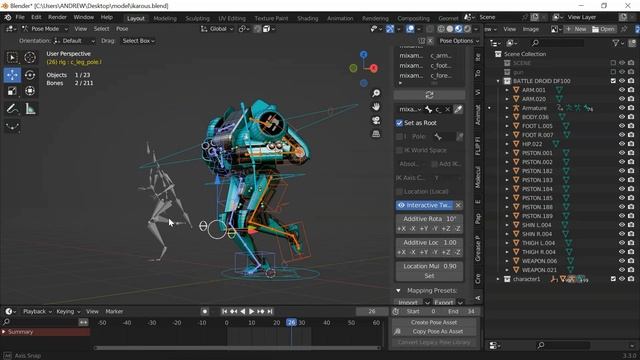
Task: Hide ARM.001 in viewport with eye icon
Action: click(x=622, y=90)
